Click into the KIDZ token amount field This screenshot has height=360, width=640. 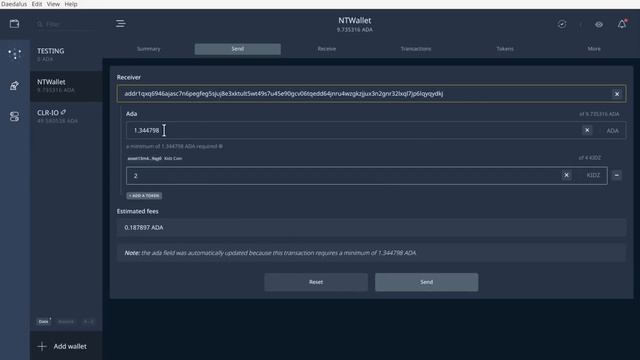tap(367, 176)
